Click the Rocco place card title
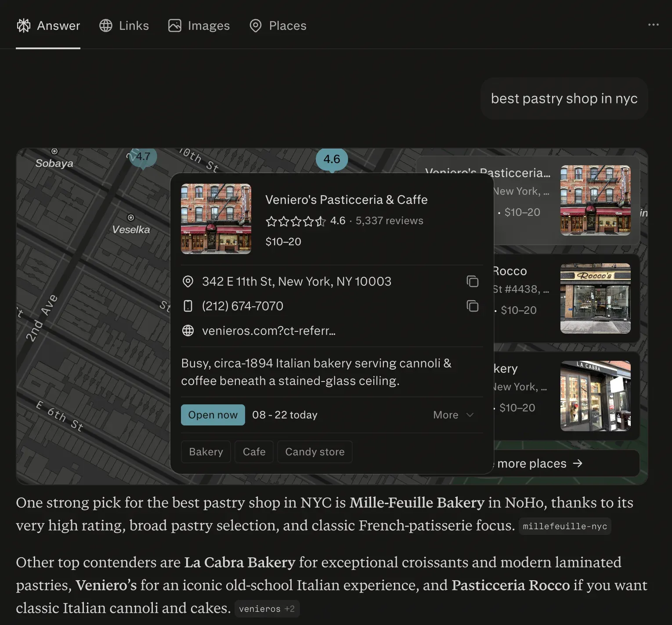This screenshot has width=672, height=625. coord(510,271)
